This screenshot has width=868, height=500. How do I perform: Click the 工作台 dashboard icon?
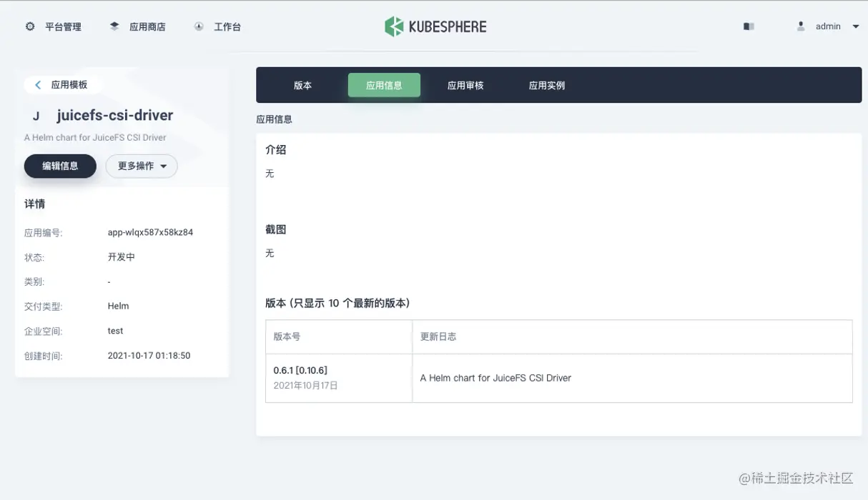click(x=199, y=26)
